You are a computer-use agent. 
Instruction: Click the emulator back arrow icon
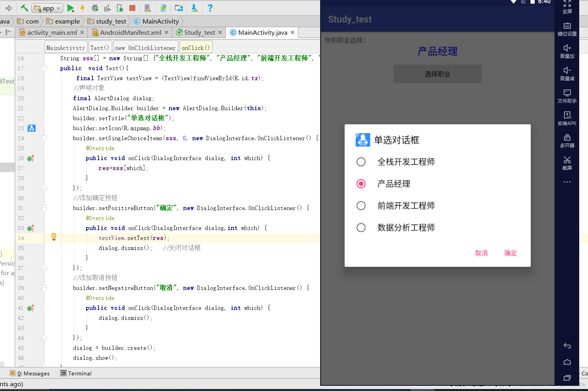(x=567, y=346)
